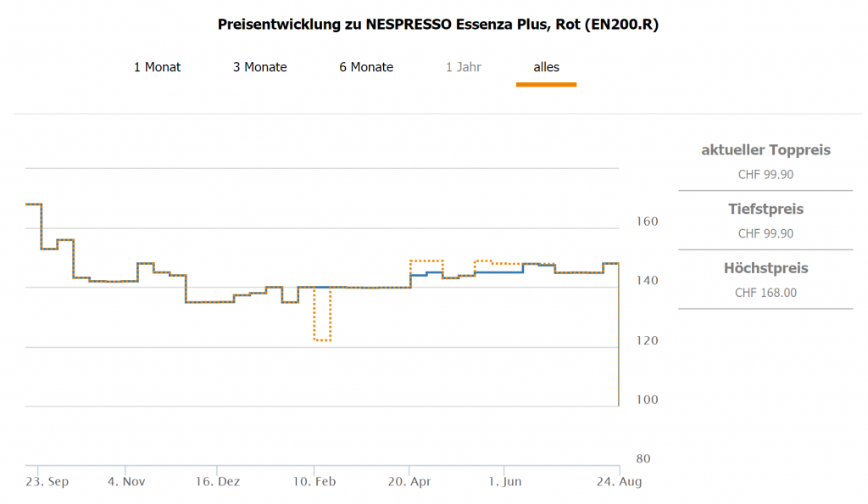The height and width of the screenshot is (504, 868).
Task: Click the 16. Dez date marker
Action: pos(217,482)
